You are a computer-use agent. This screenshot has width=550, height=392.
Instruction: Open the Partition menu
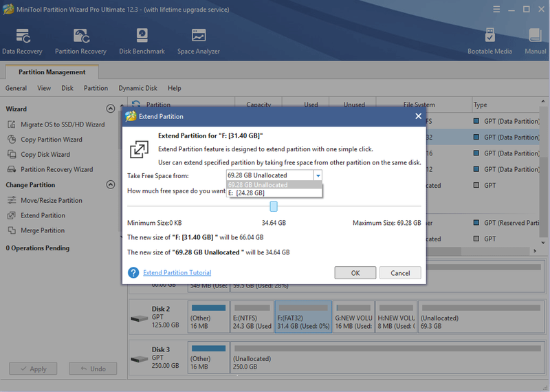(96, 88)
